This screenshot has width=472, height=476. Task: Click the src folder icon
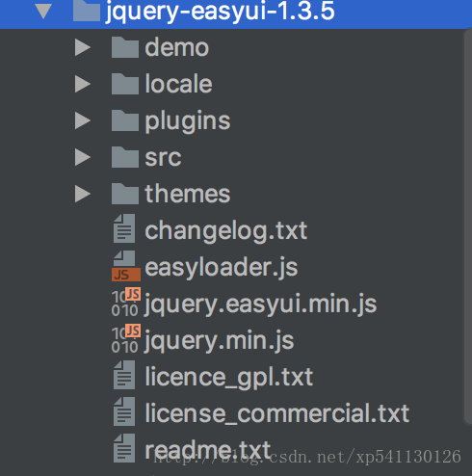click(x=125, y=157)
